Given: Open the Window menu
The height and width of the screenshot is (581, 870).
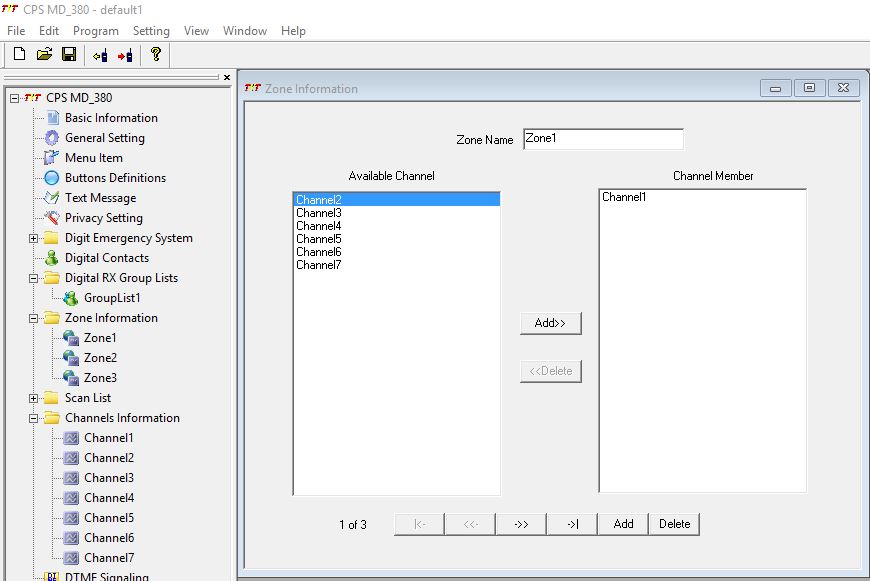Looking at the screenshot, I should (x=244, y=31).
